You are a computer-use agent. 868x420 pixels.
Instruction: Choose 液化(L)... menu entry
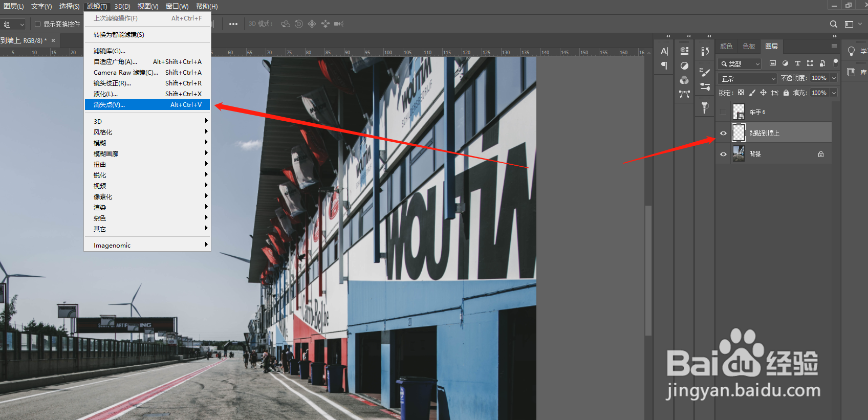coord(147,94)
